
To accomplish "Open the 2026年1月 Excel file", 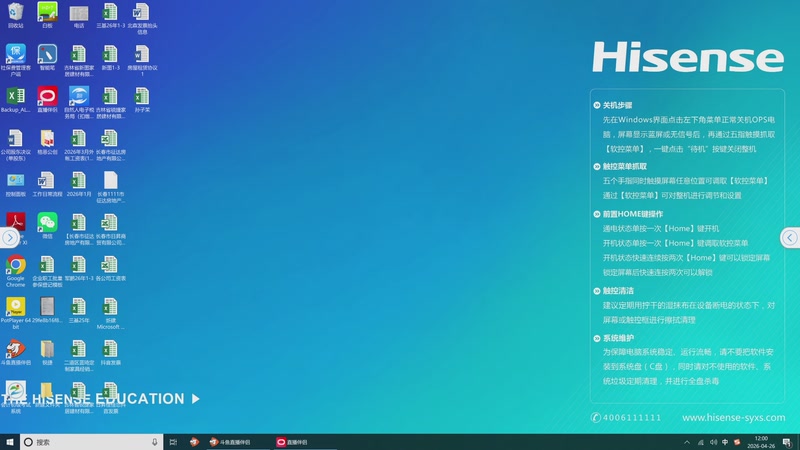I will 79,184.
